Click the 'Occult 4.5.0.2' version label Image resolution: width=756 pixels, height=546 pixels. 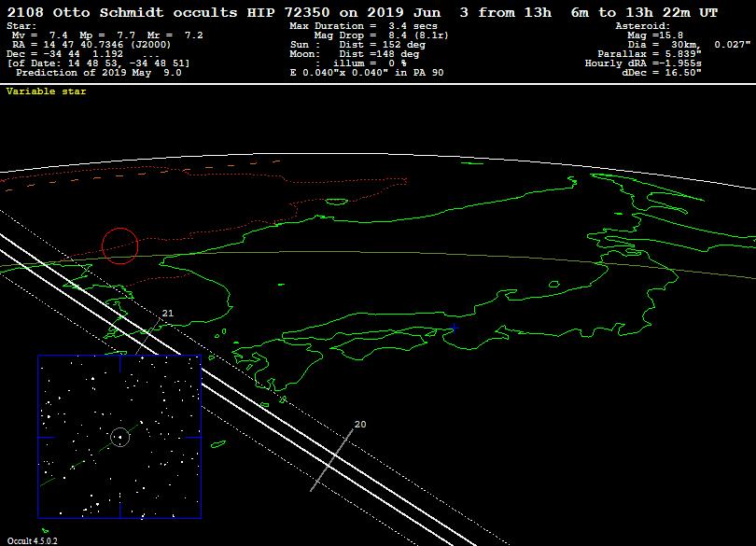[x=33, y=540]
